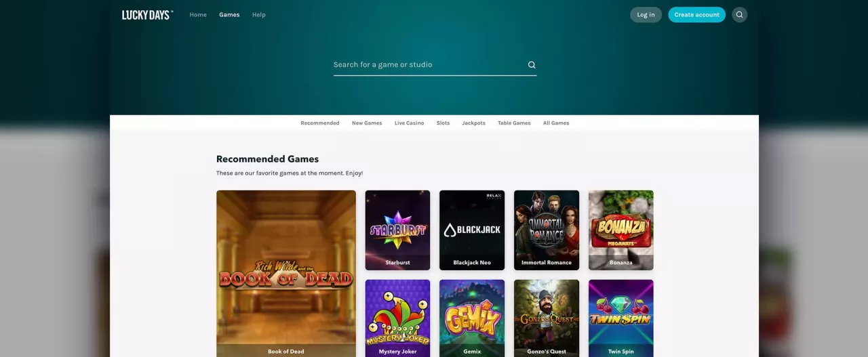Screen dimensions: 868x357
Task: Switch to the Jackpots tab
Action: pos(474,123)
